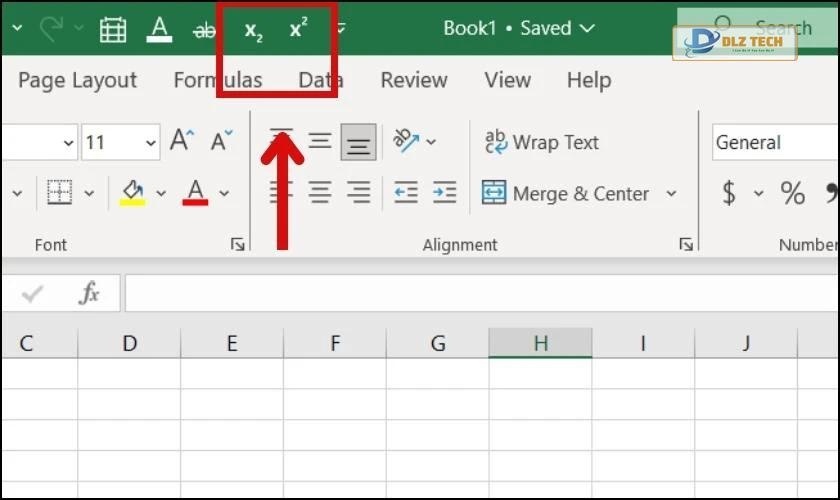The image size is (840, 500).
Task: Click the Merge & Center button
Action: pos(566,194)
